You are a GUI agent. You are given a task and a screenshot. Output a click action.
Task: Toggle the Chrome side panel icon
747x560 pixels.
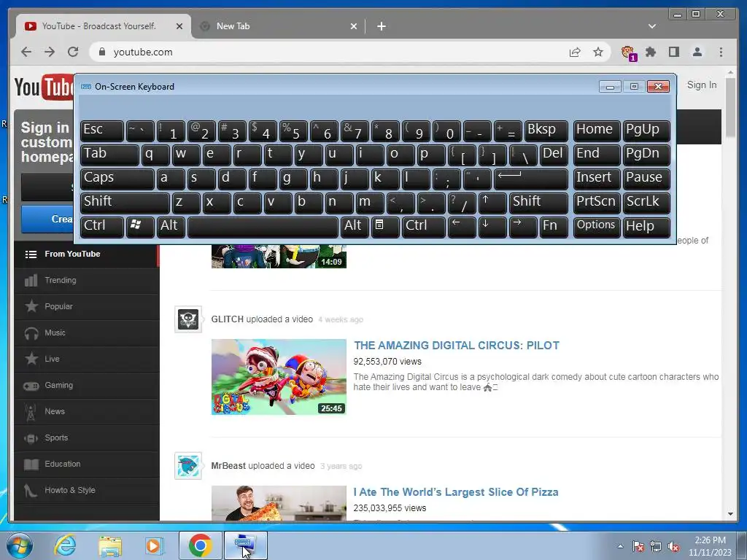(x=673, y=52)
